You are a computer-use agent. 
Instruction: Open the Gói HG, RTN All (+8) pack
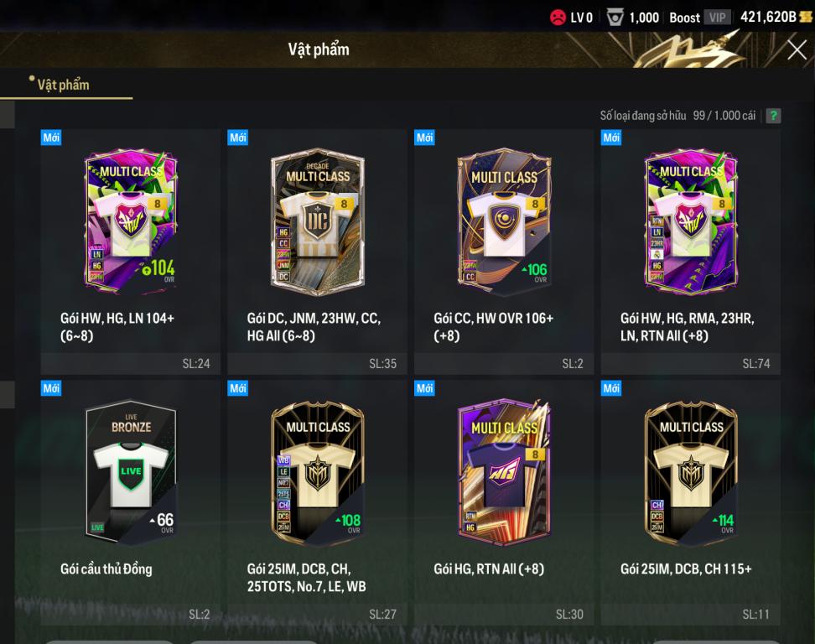(504, 502)
